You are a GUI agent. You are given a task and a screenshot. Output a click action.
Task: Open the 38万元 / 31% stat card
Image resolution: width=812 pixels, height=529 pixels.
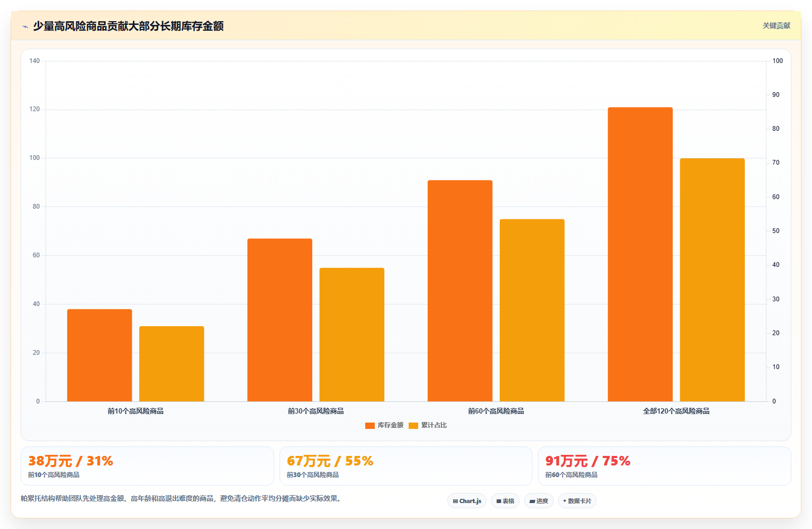[x=147, y=466]
